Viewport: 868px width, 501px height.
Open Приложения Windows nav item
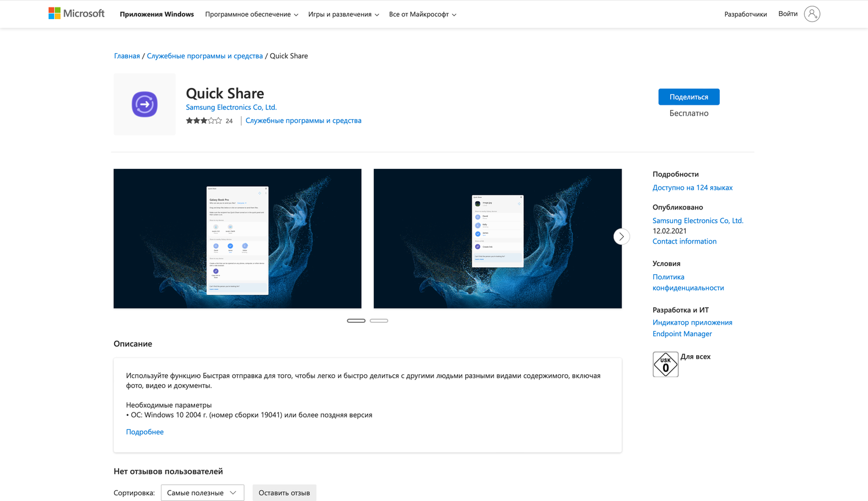(157, 14)
